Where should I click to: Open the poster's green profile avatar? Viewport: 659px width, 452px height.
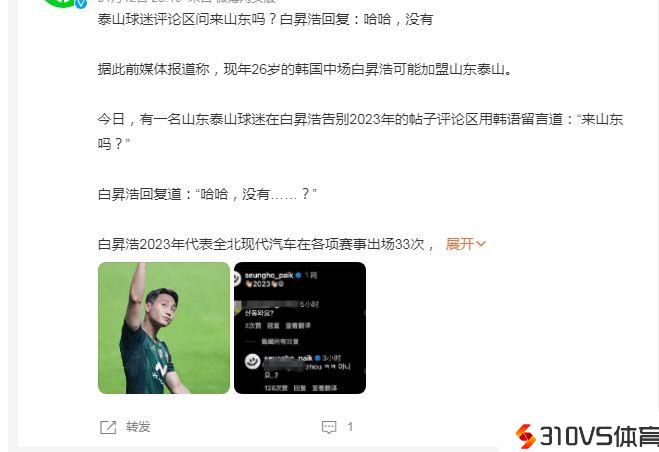(63, 3)
